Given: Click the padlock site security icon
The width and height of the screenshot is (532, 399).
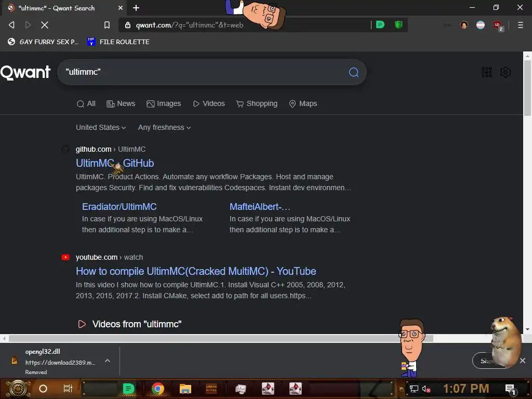Looking at the screenshot, I should (x=128, y=25).
